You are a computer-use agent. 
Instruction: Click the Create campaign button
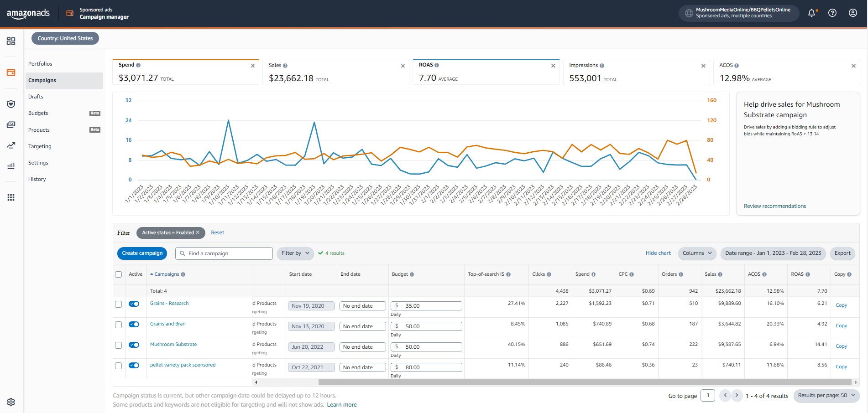[142, 253]
